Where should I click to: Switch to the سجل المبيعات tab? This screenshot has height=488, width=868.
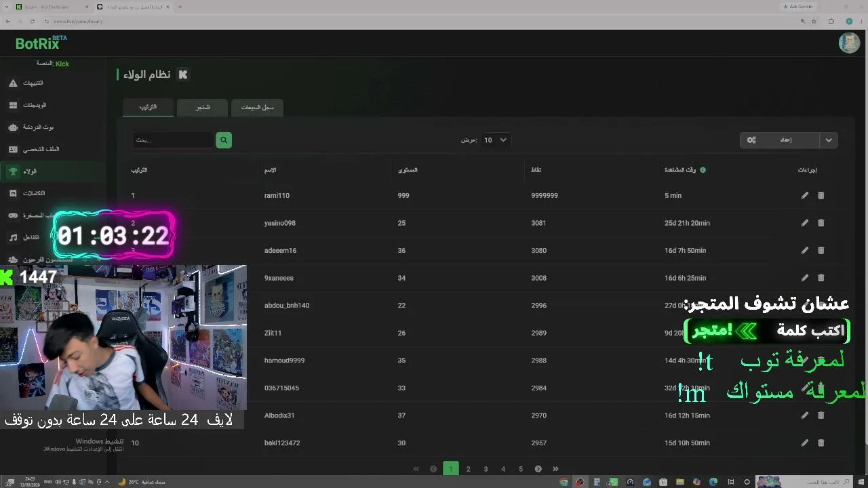[x=257, y=107]
